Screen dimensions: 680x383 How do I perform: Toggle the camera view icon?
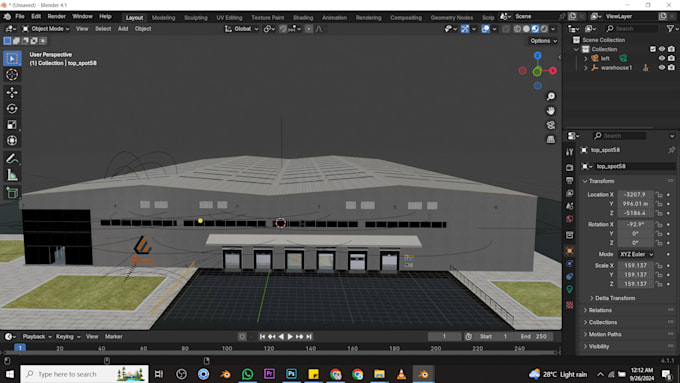click(551, 125)
